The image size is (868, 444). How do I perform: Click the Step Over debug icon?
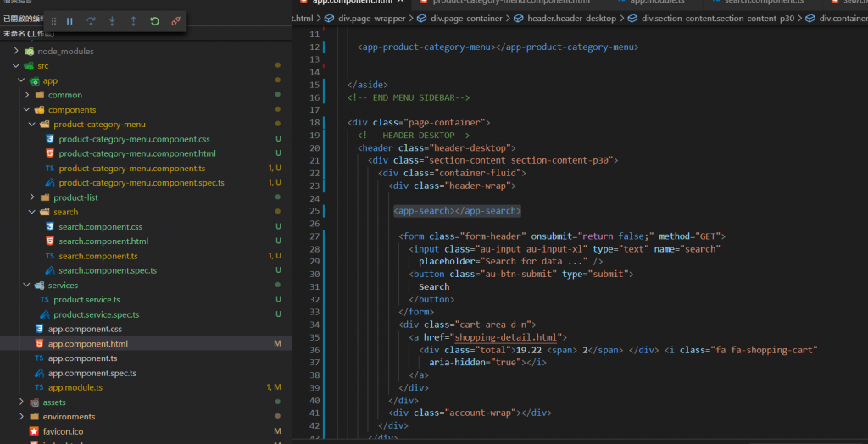pos(91,21)
